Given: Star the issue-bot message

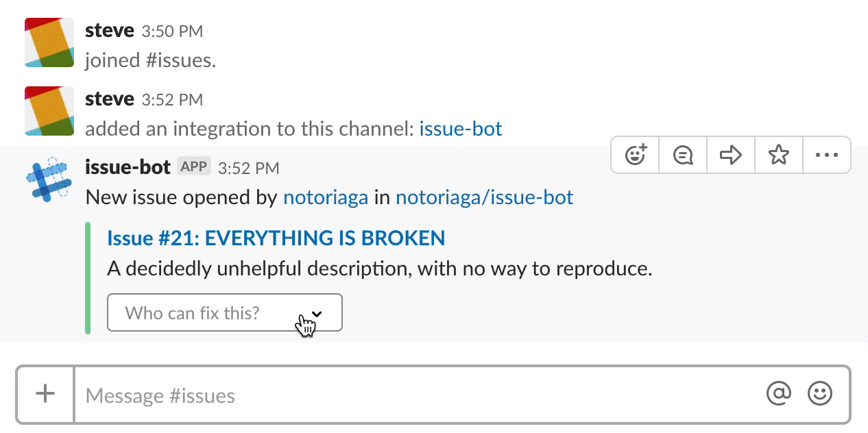Looking at the screenshot, I should coord(779,156).
